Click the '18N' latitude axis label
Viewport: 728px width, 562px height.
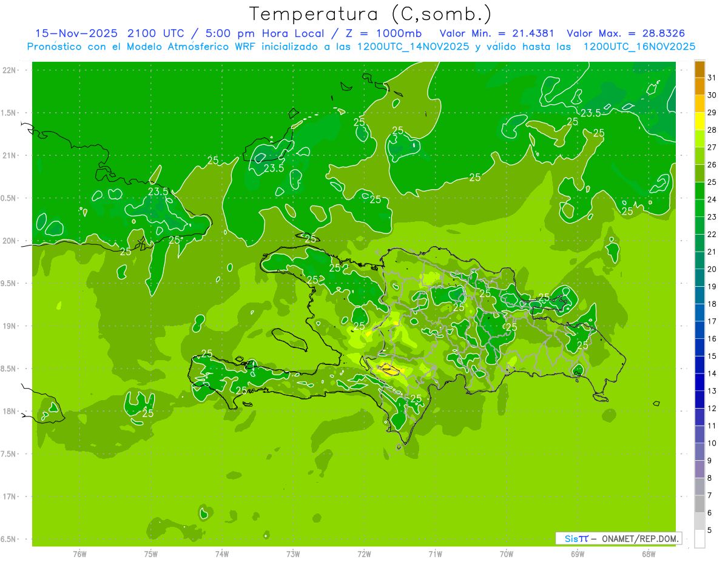[10, 411]
